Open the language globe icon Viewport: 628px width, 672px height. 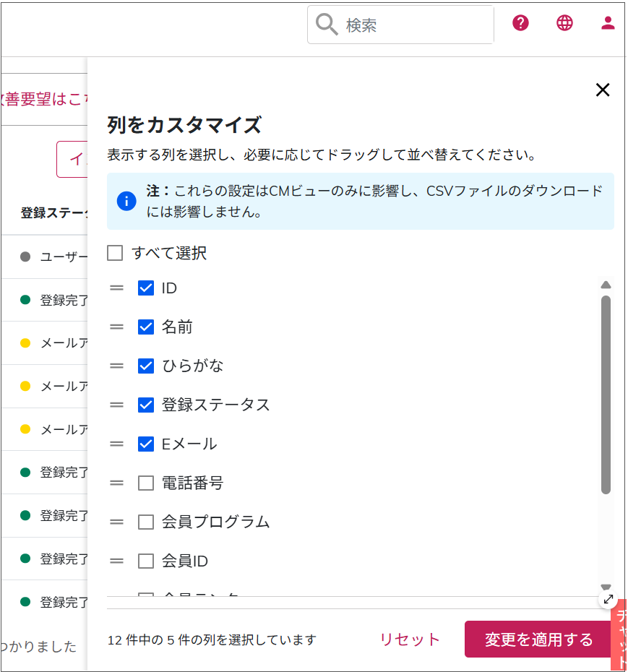pos(564,23)
